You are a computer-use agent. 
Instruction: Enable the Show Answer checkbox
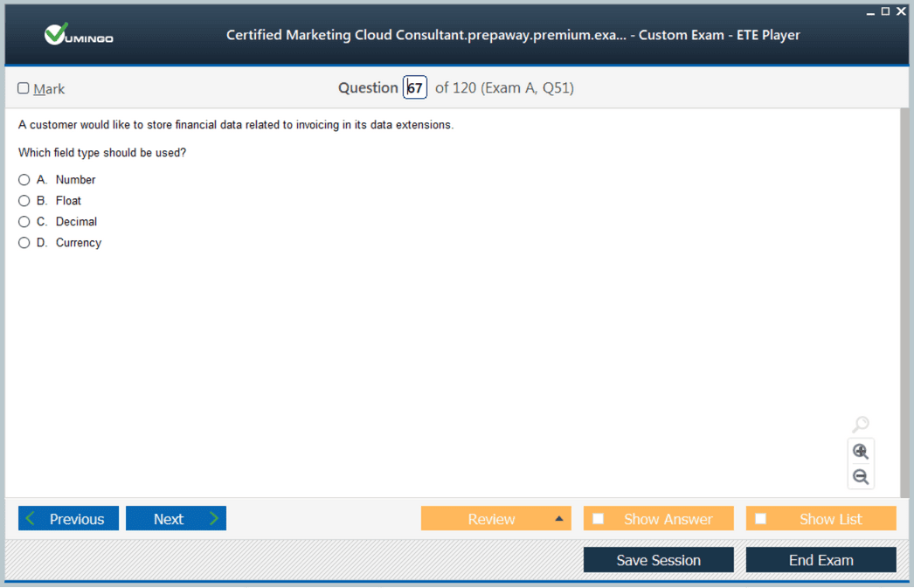click(599, 519)
